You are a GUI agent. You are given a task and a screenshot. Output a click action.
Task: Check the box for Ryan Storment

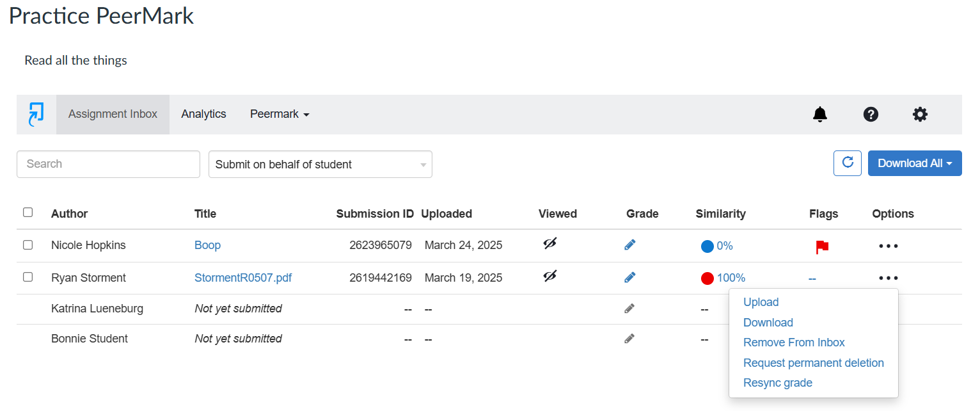pos(28,277)
